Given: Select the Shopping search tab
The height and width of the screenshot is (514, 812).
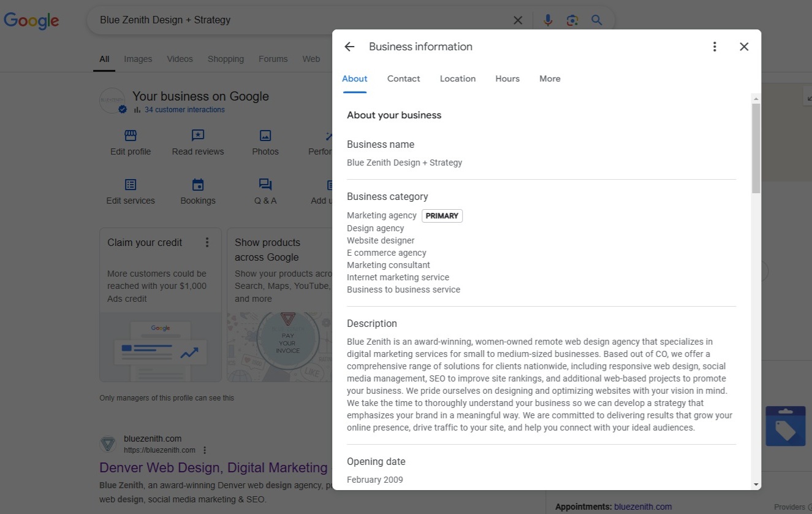Looking at the screenshot, I should 226,59.
